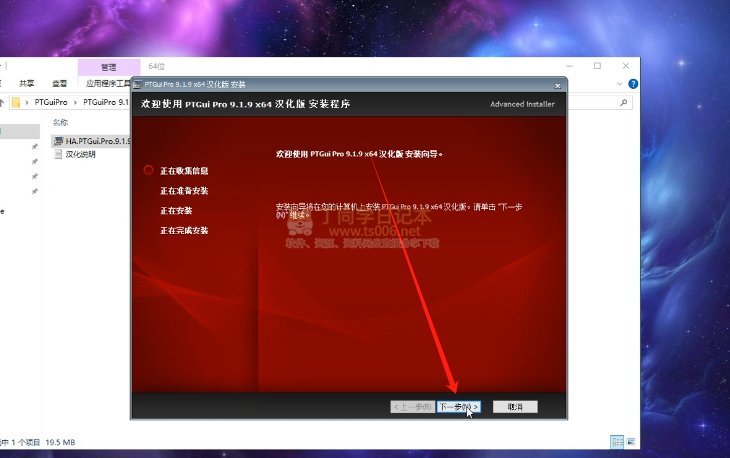Open the 共享 share tab
Viewport: 730px width, 458px height.
pos(27,84)
